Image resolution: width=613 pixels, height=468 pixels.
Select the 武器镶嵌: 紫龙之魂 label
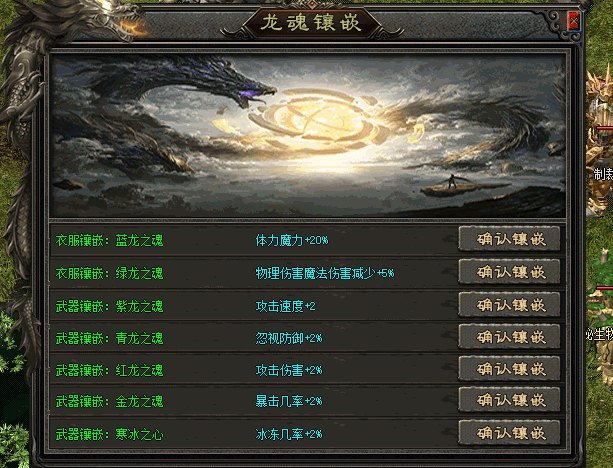coord(109,306)
